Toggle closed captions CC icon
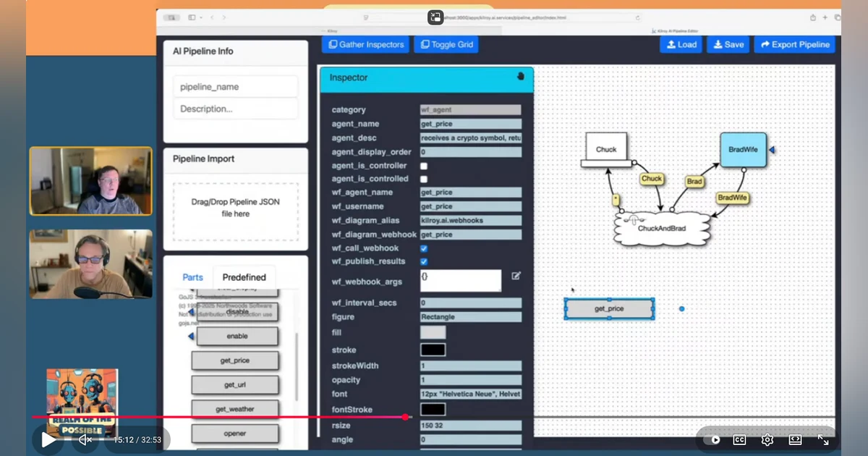 click(x=739, y=439)
